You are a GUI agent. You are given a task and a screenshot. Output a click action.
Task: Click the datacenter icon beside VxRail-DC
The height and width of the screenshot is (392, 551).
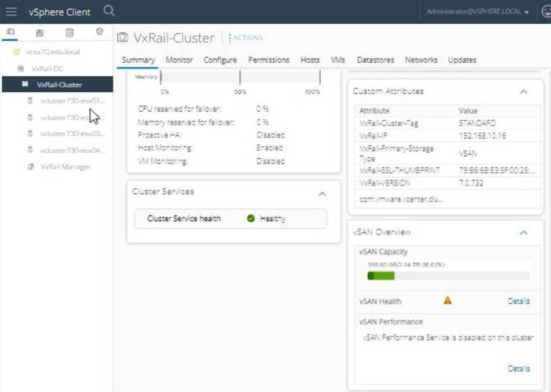(x=21, y=68)
